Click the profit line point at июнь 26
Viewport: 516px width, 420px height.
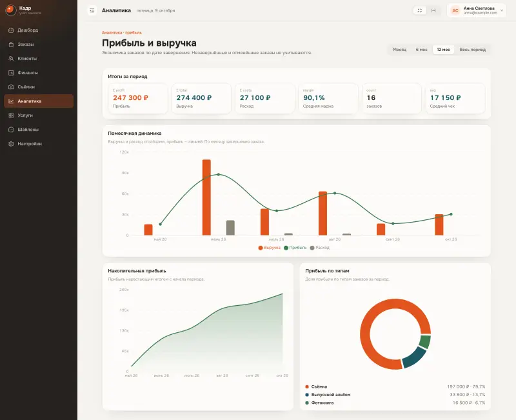click(219, 174)
